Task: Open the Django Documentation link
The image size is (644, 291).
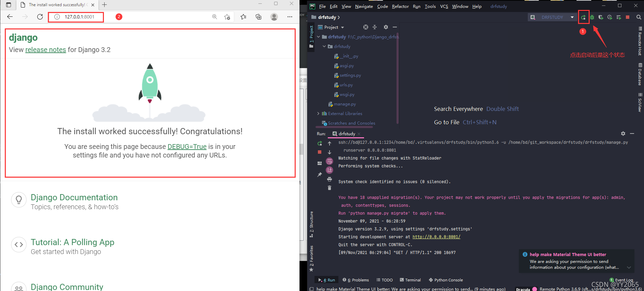Action: [74, 198]
